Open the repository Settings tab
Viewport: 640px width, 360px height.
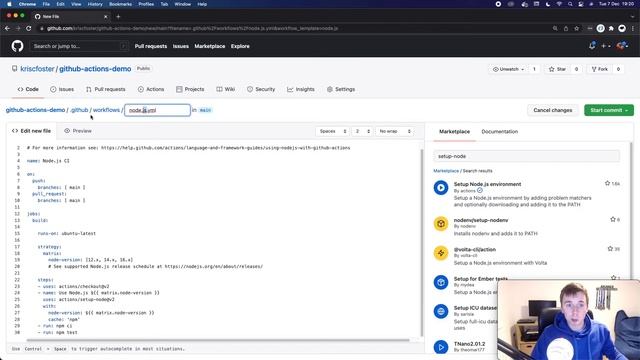coord(341,89)
